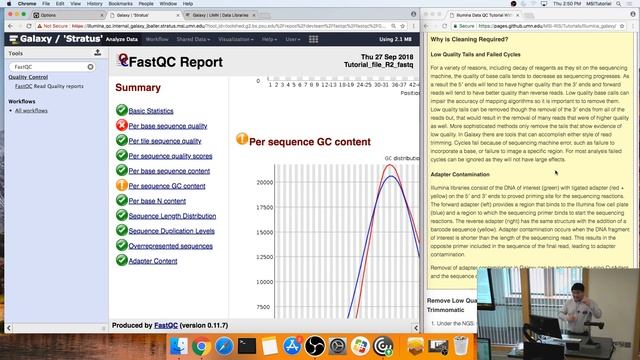Bookmark the tutorial page in right window
The image size is (640, 360).
[622, 26]
